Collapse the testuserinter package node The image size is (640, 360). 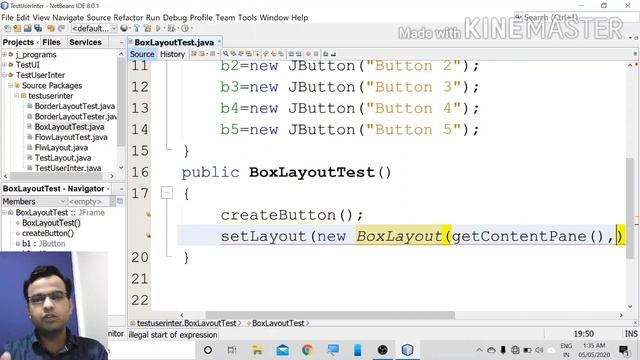point(16,96)
